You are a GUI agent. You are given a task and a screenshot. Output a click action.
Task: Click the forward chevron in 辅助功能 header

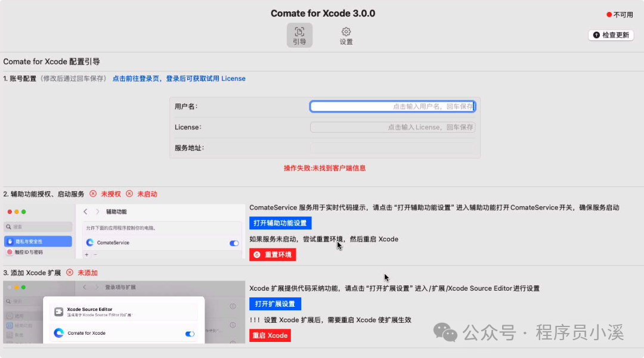click(x=97, y=211)
